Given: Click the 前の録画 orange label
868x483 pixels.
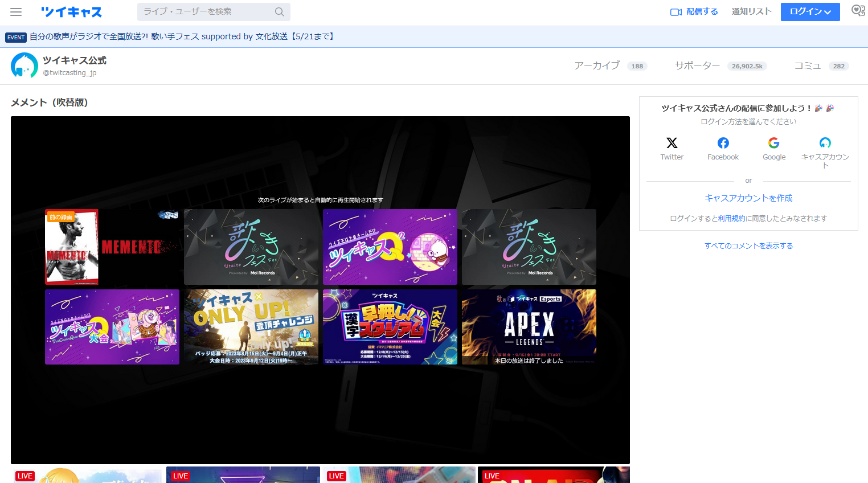Looking at the screenshot, I should 61,217.
